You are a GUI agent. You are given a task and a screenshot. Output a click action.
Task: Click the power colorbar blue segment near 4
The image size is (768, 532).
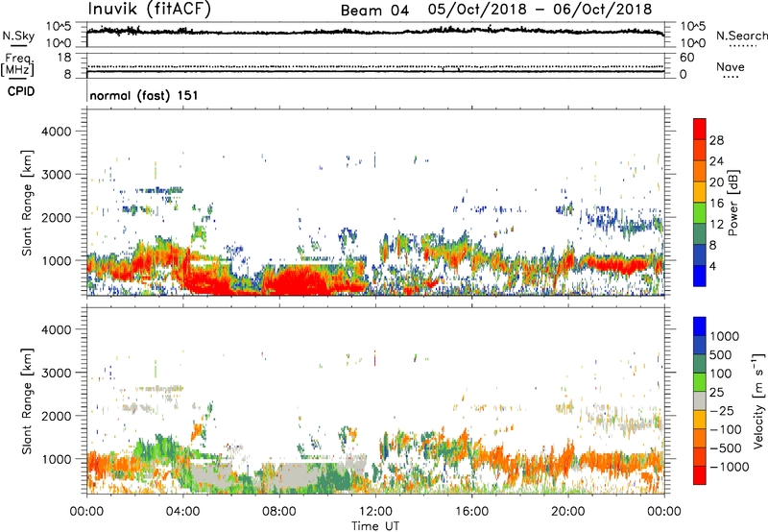point(700,276)
